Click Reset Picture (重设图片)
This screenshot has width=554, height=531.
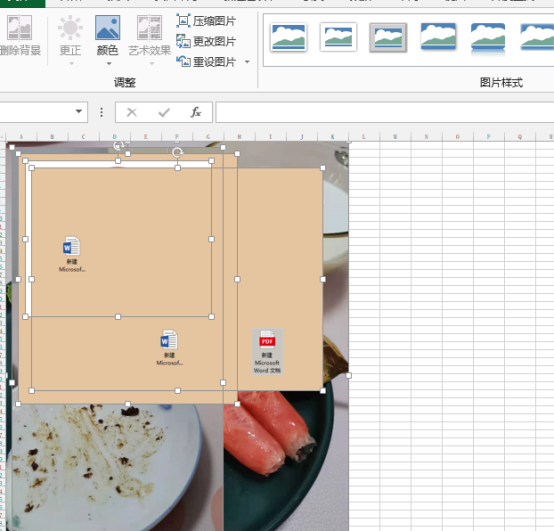pyautogui.click(x=206, y=62)
